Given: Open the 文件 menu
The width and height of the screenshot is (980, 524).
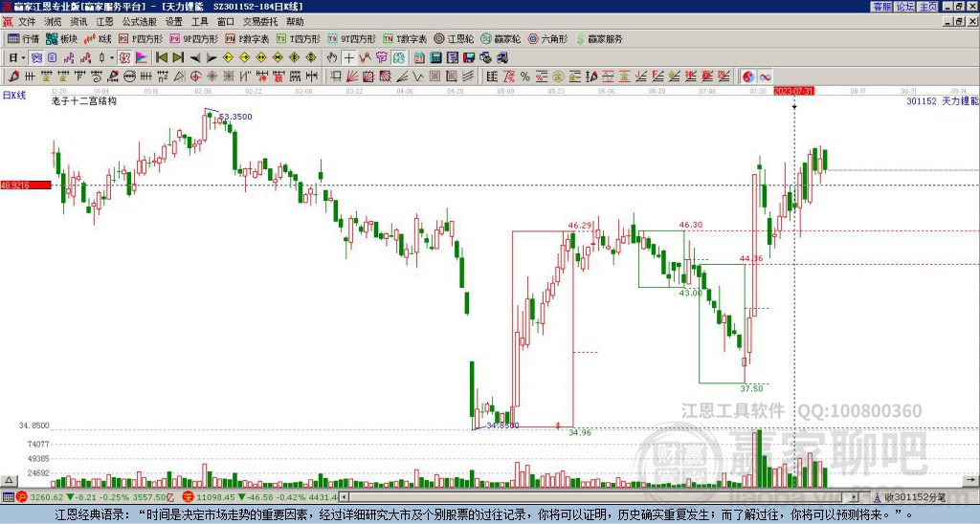Looking at the screenshot, I should [27, 22].
